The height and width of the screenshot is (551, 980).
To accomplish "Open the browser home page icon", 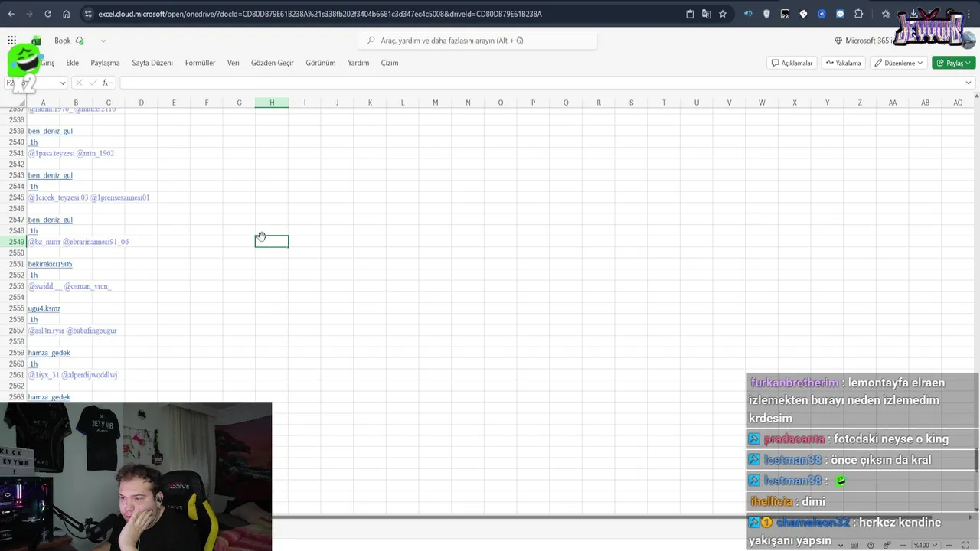I will pyautogui.click(x=67, y=14).
